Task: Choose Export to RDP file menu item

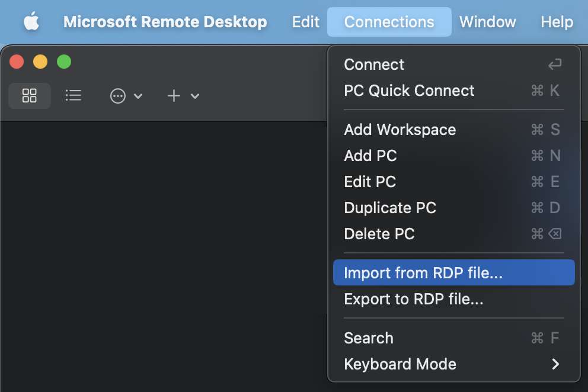Action: point(454,298)
